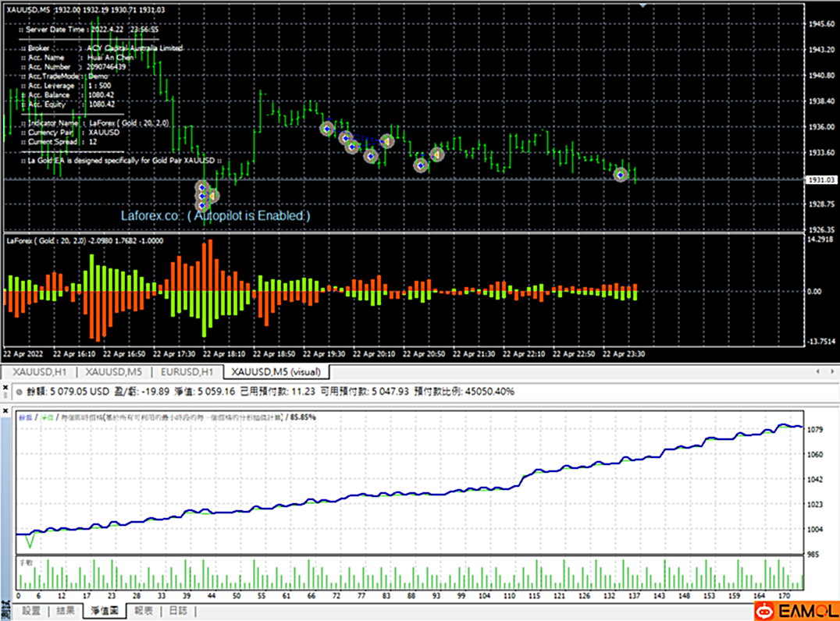Select the close-arrow trade marker near 20:50
This screenshot has width=840, height=621.
[x=436, y=155]
